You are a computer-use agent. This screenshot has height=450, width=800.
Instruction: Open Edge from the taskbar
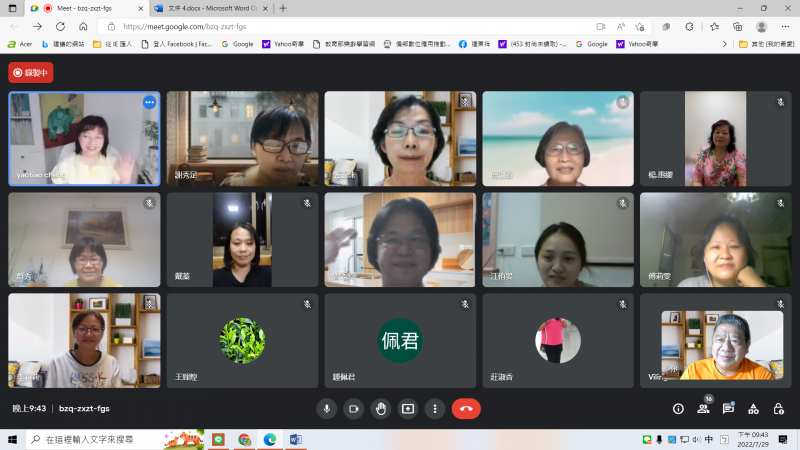270,439
